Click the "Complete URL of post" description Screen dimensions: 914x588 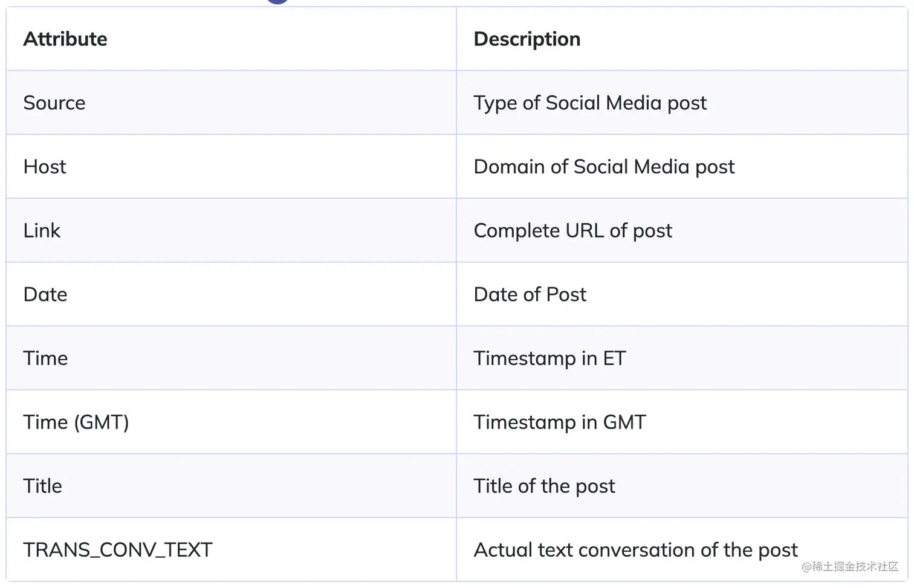[572, 231]
